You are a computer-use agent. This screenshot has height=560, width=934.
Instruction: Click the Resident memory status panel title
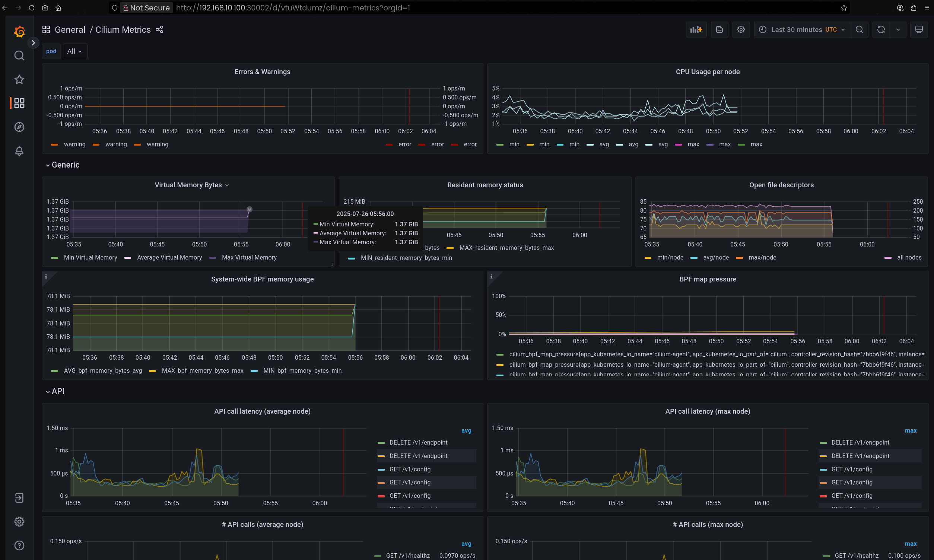485,185
